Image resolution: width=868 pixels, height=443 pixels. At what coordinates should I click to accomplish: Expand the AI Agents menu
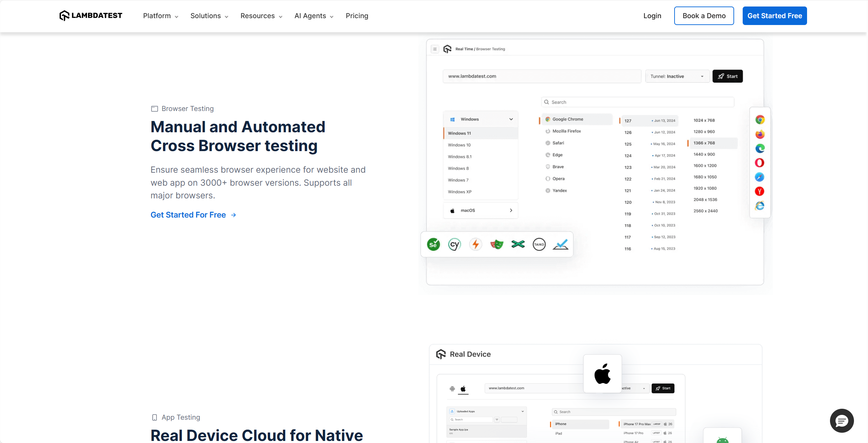[314, 16]
